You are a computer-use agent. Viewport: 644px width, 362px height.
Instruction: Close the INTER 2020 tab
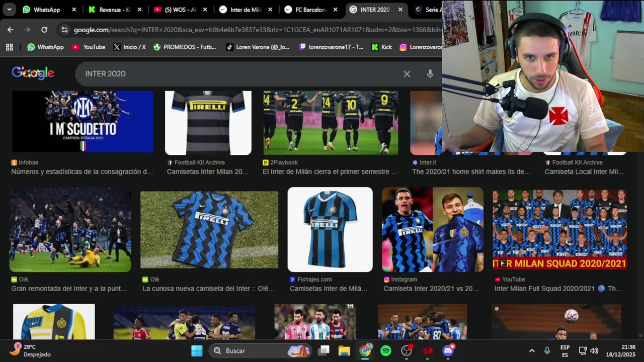[400, 10]
